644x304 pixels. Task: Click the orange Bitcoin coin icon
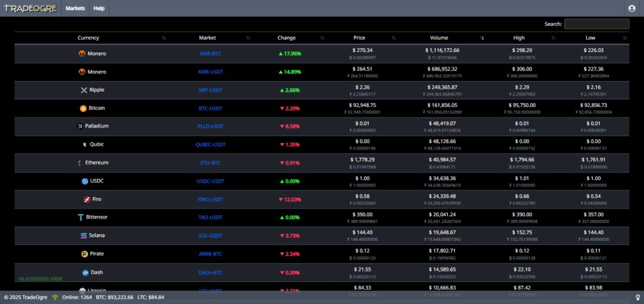tap(84, 108)
